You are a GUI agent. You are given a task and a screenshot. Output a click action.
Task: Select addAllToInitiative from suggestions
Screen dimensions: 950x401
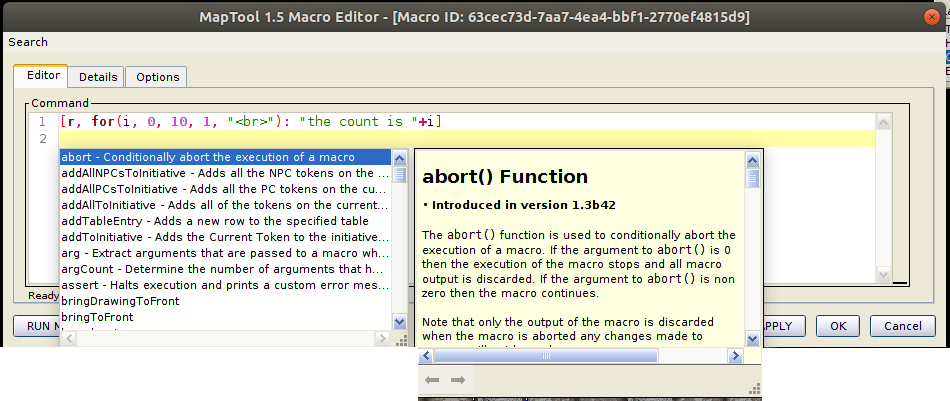[x=225, y=205]
